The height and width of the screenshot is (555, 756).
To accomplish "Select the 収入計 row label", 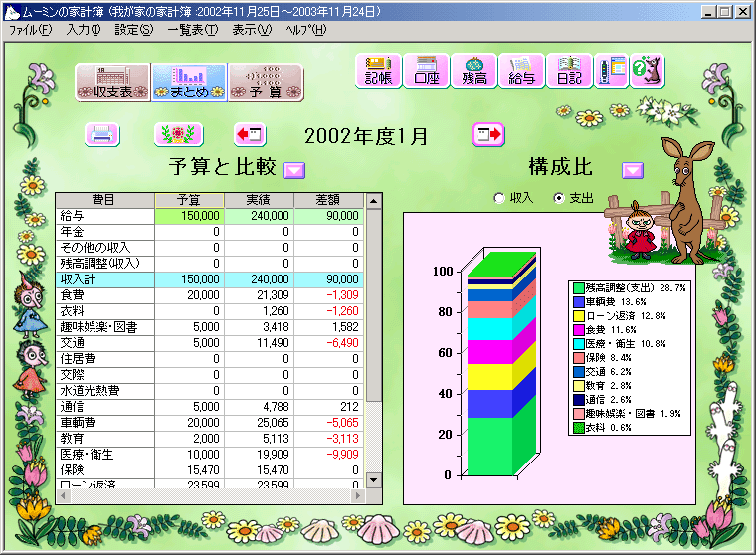I will [104, 279].
